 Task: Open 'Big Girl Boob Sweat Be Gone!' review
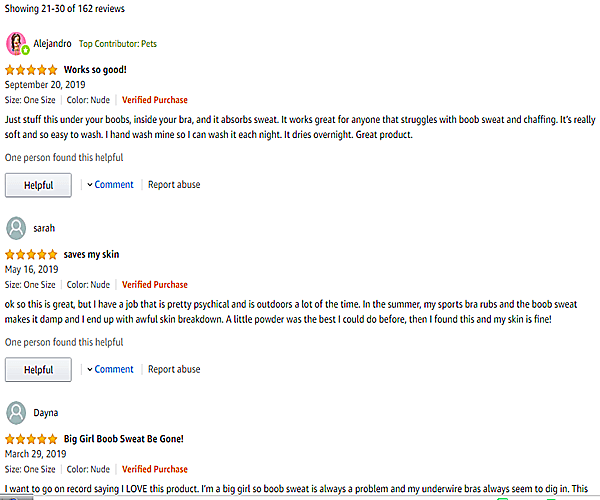point(124,439)
